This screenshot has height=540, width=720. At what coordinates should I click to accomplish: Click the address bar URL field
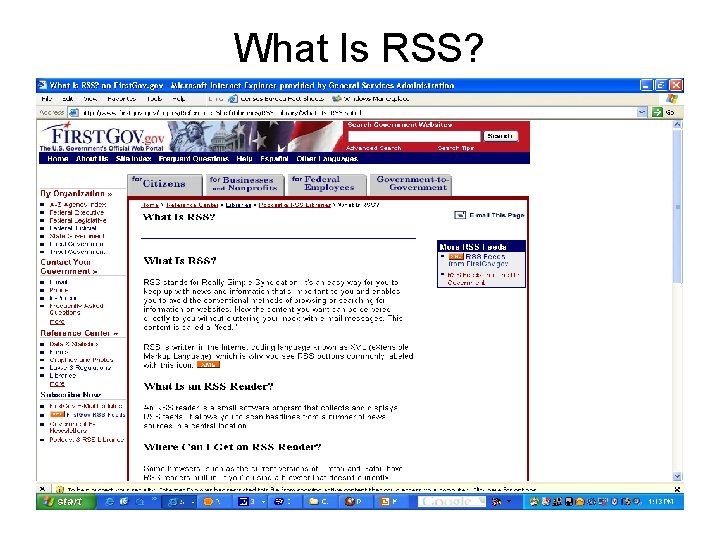(x=358, y=112)
